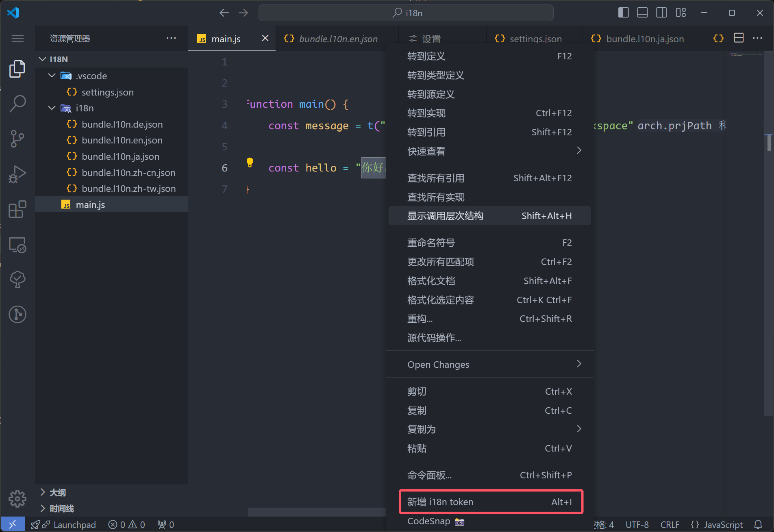Image resolution: width=774 pixels, height=532 pixels.
Task: Open Source Control view in activity bar
Action: point(17,139)
